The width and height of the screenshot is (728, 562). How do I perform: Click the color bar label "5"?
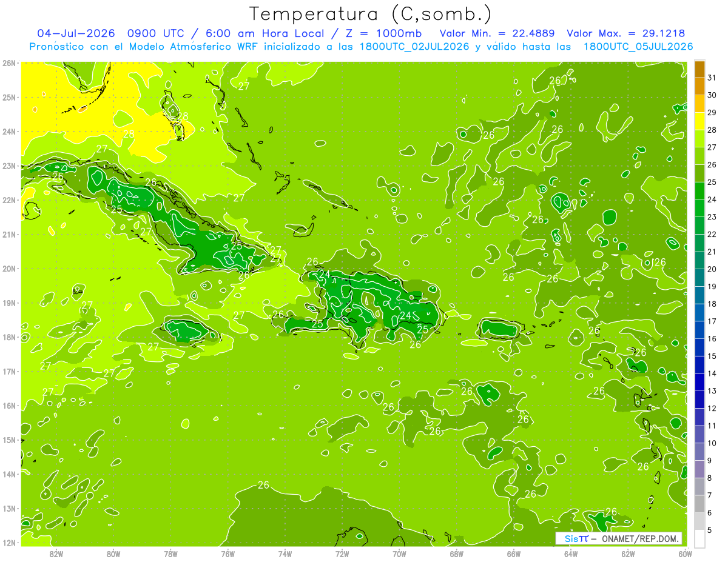710,530
